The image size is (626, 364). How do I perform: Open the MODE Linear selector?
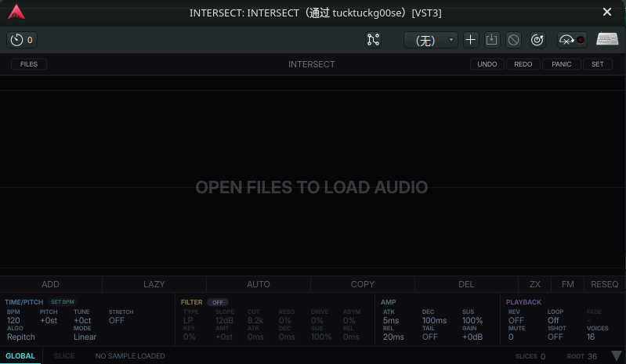coord(85,337)
